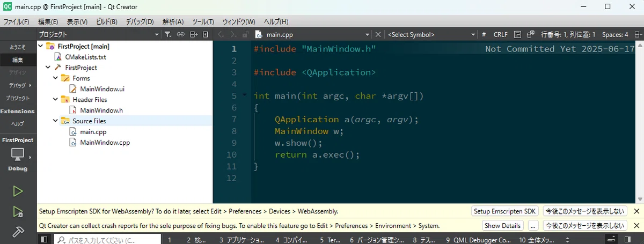Open the ツール(T) menu
The image size is (644, 244).
coord(203,22)
